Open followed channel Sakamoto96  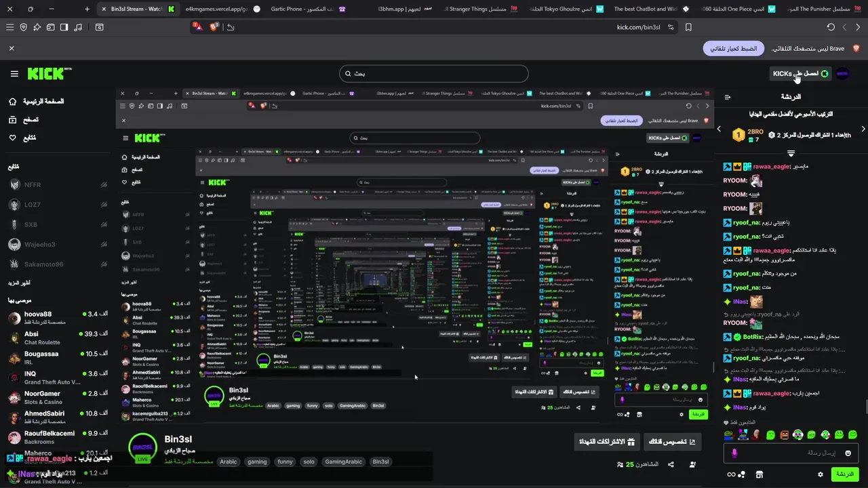58,264
